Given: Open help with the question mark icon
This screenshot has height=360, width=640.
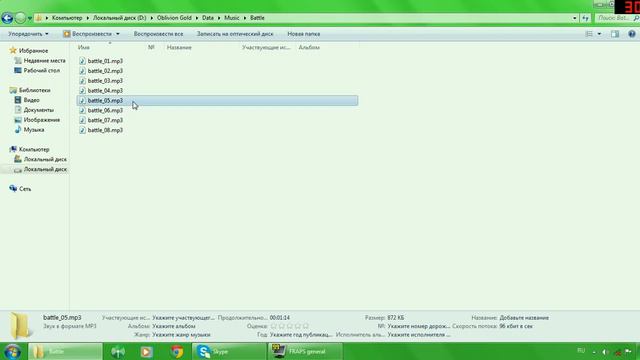Looking at the screenshot, I should coord(632,34).
